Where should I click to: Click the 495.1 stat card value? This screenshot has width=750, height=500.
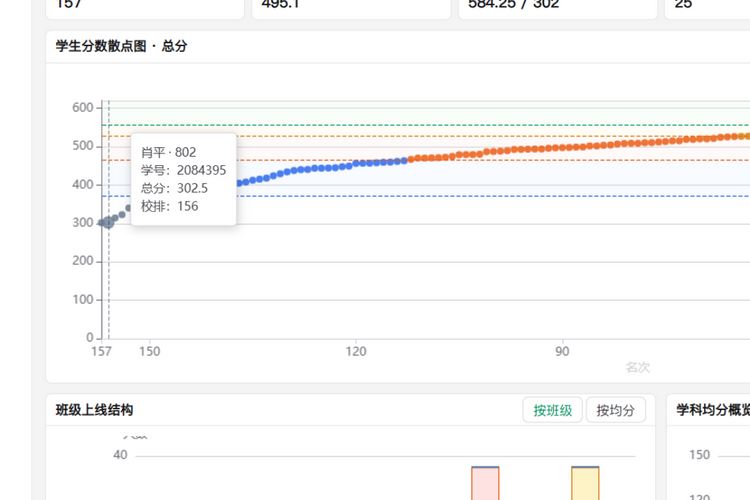[280, 4]
